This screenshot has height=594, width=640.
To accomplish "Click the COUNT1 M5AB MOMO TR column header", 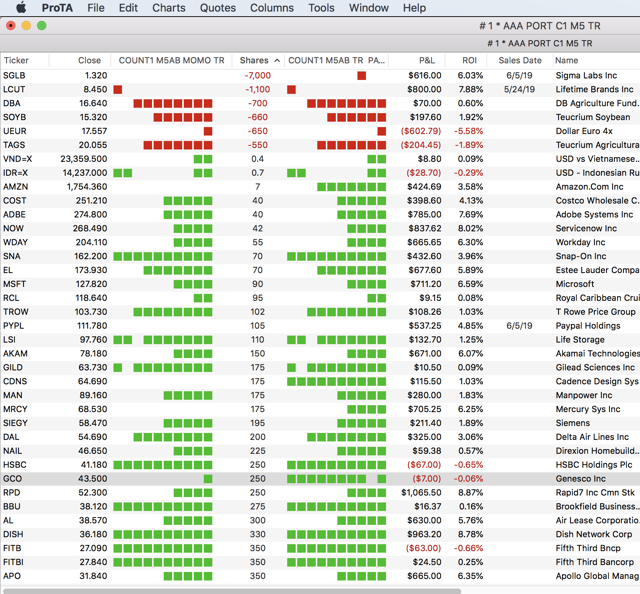I will point(171,60).
